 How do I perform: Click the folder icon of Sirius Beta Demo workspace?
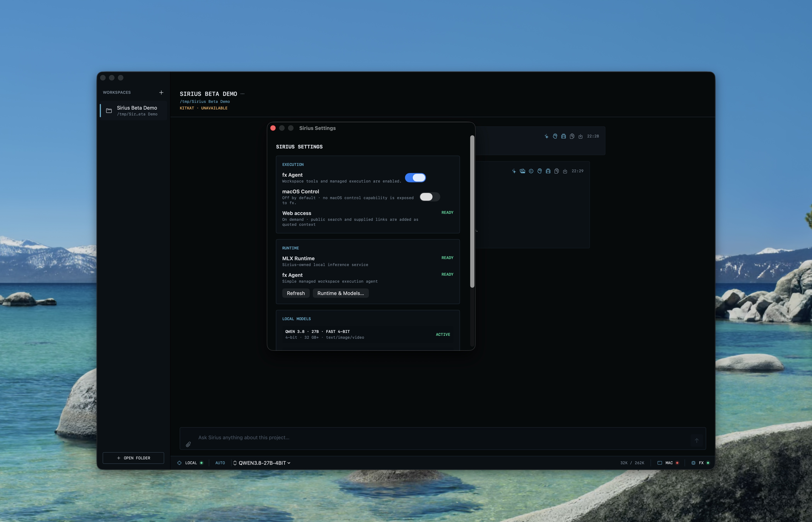pyautogui.click(x=109, y=111)
